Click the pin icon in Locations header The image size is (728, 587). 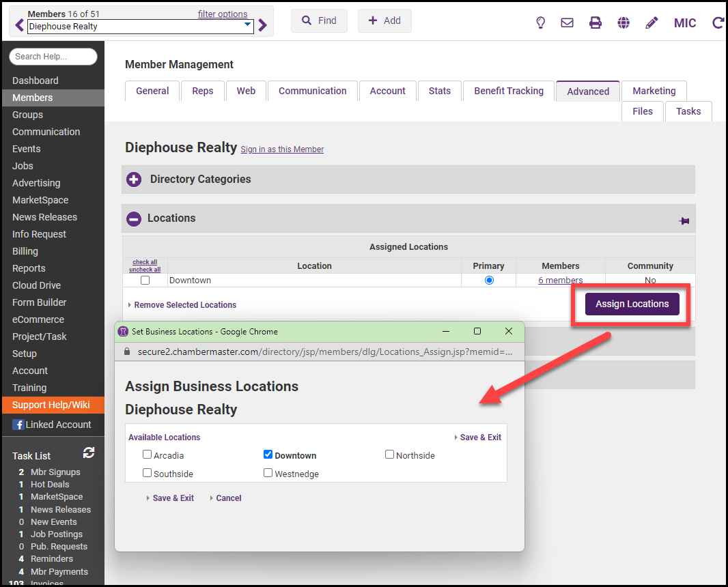coord(684,220)
